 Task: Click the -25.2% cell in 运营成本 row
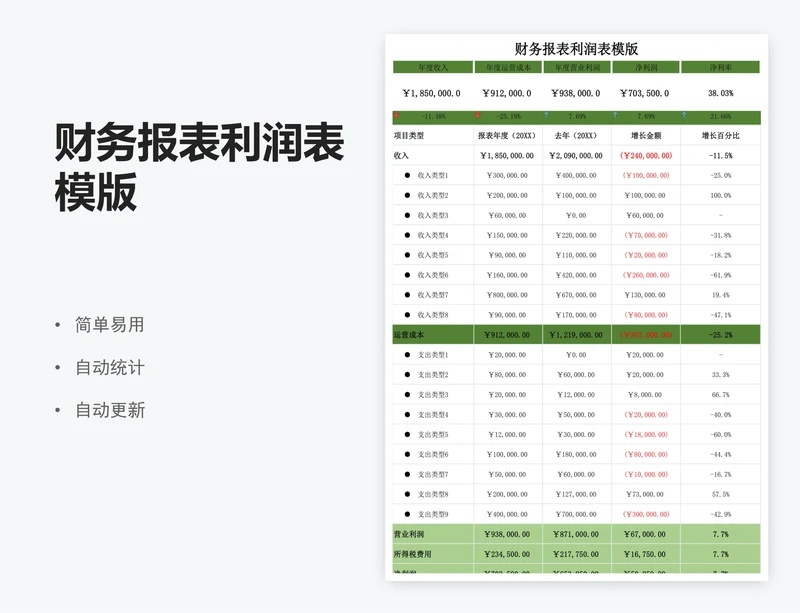pyautogui.click(x=720, y=335)
